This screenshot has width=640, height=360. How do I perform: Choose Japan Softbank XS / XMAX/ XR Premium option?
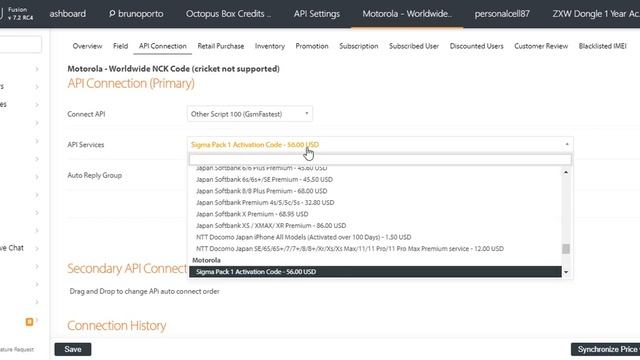271,225
